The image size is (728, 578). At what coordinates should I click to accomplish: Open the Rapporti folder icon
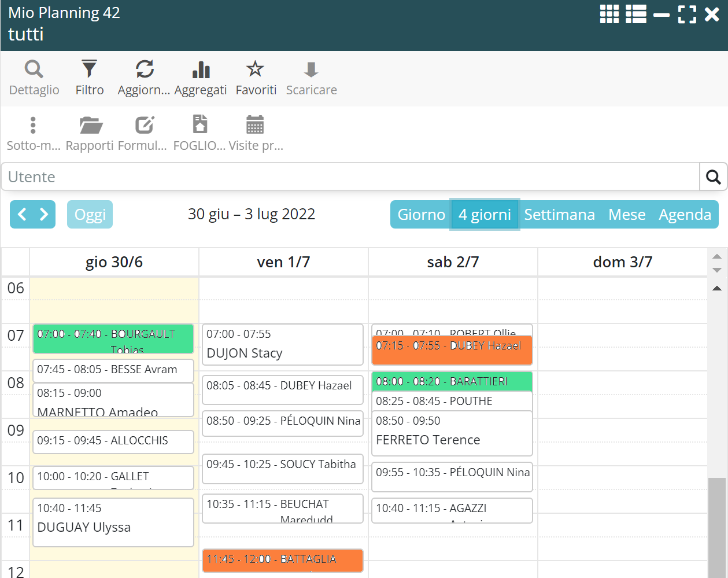pos(90,126)
